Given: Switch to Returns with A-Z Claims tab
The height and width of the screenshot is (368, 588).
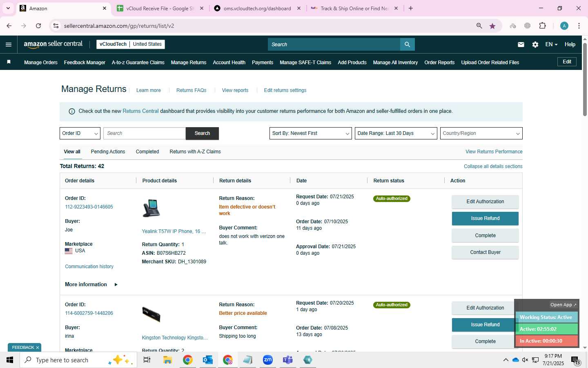Looking at the screenshot, I should coord(195,152).
